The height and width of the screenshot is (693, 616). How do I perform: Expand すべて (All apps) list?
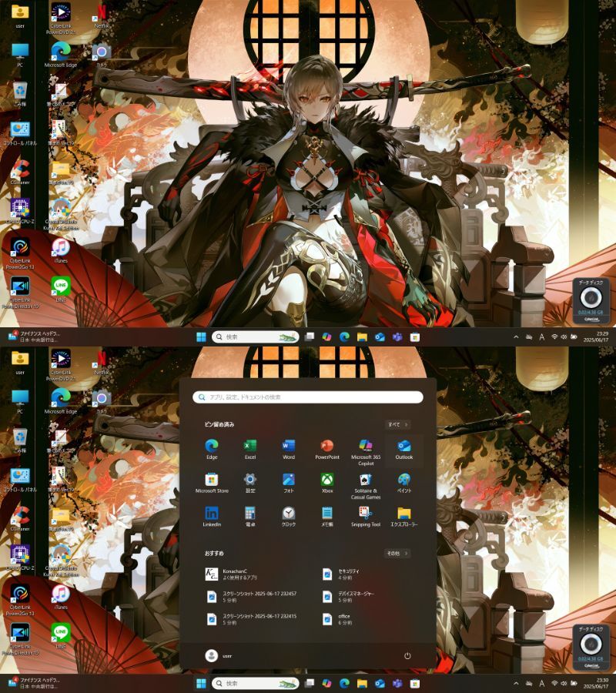pyautogui.click(x=397, y=424)
